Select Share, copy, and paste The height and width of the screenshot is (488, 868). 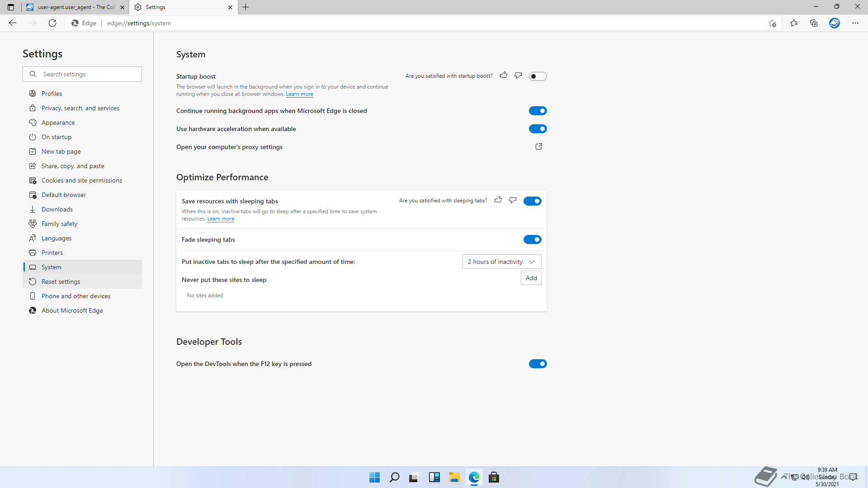82,166
